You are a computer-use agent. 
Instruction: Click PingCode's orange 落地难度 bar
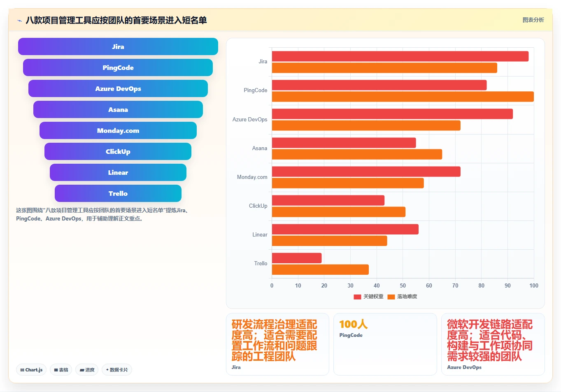click(x=403, y=97)
